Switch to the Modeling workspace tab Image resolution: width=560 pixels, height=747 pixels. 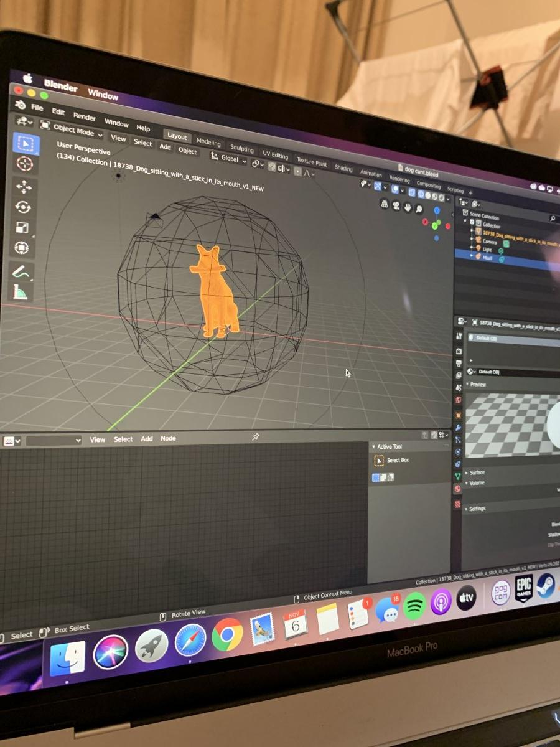pyautogui.click(x=208, y=142)
